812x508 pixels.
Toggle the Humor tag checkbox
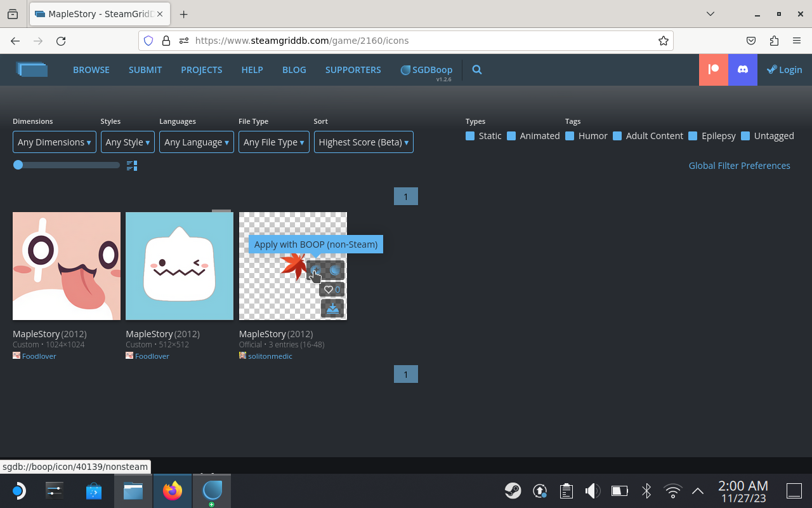(570, 136)
